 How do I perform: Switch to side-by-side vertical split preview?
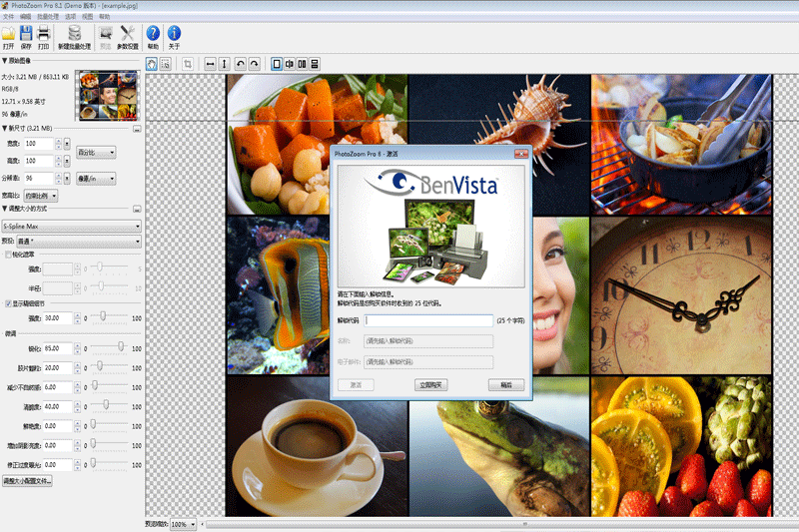click(x=303, y=64)
